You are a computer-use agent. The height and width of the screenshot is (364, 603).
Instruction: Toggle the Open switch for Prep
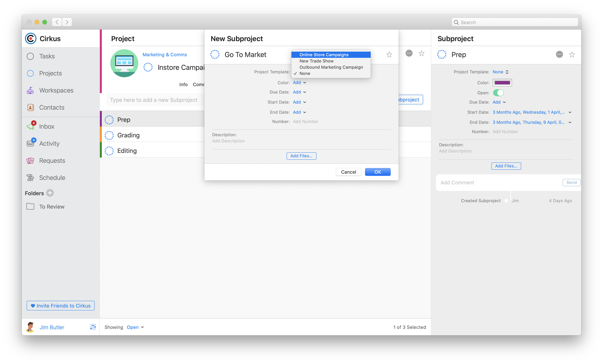(498, 93)
